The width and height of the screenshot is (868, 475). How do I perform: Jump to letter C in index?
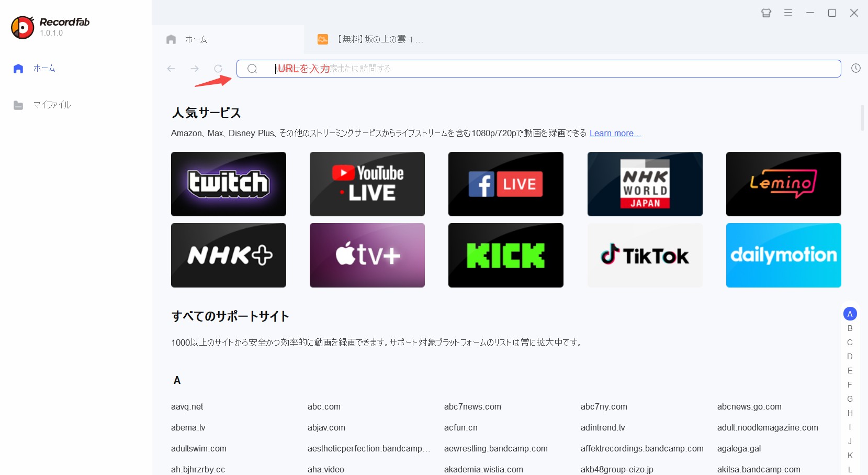pos(850,342)
